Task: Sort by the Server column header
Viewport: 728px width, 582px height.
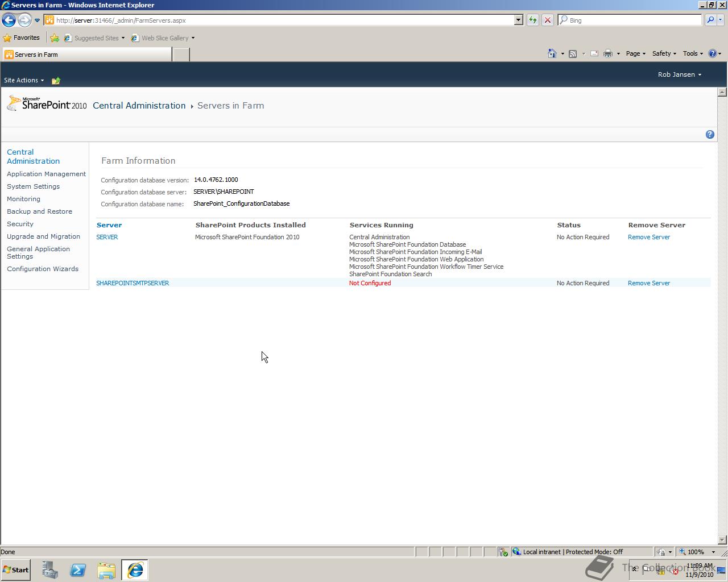Action: point(109,225)
